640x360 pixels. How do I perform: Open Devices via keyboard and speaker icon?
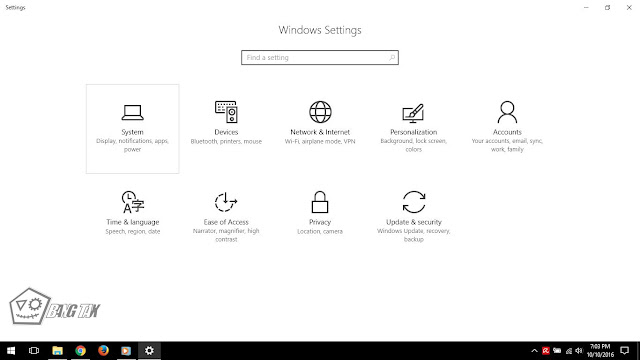[x=226, y=112]
